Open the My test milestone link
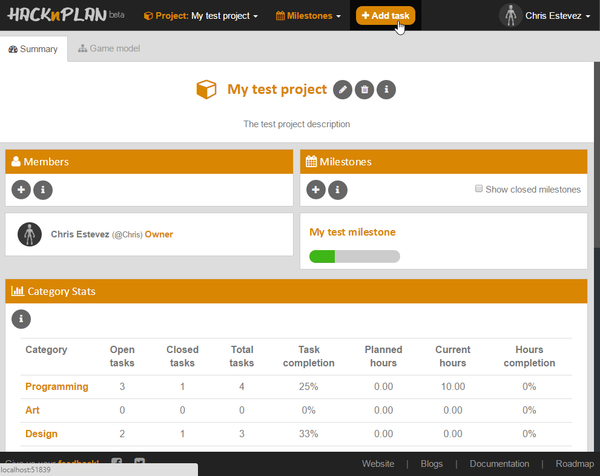600x476 pixels. 352,232
